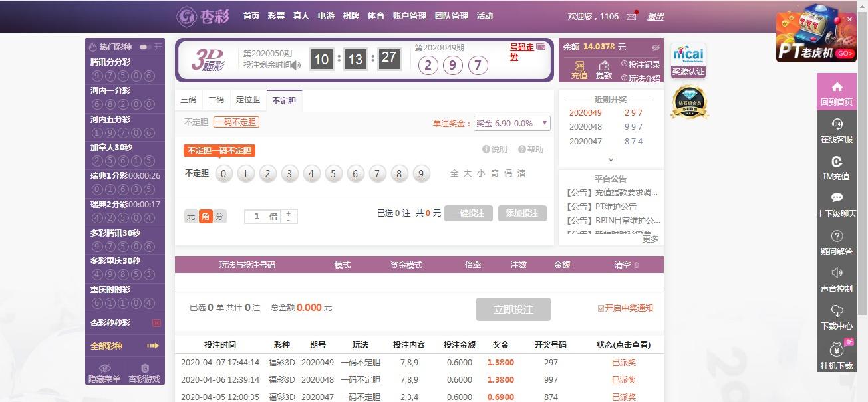Toggle the 热门彩种 on/off switch

(x=145, y=47)
